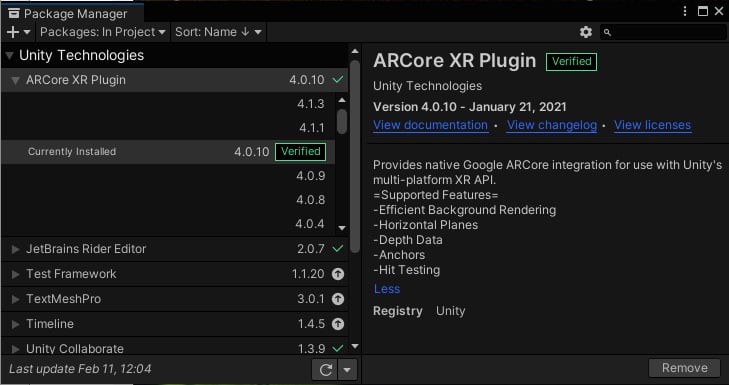
Task: Open View documentation link
Action: (431, 125)
